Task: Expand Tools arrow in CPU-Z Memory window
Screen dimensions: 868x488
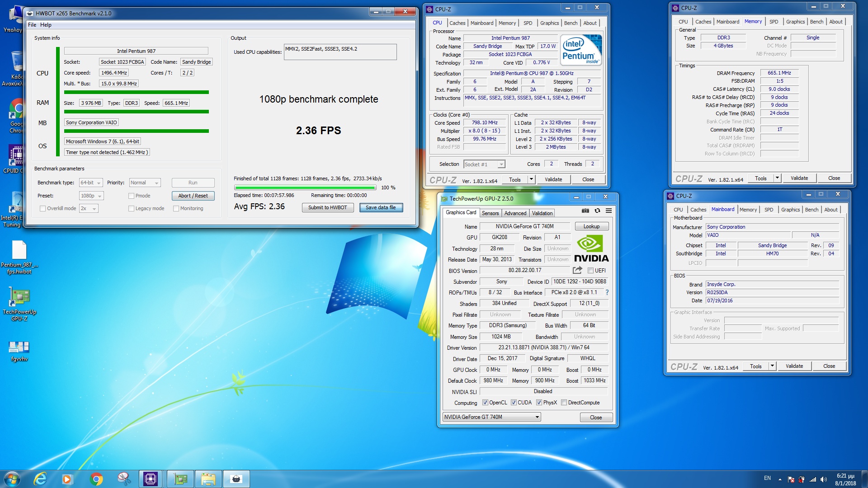Action: tap(777, 178)
